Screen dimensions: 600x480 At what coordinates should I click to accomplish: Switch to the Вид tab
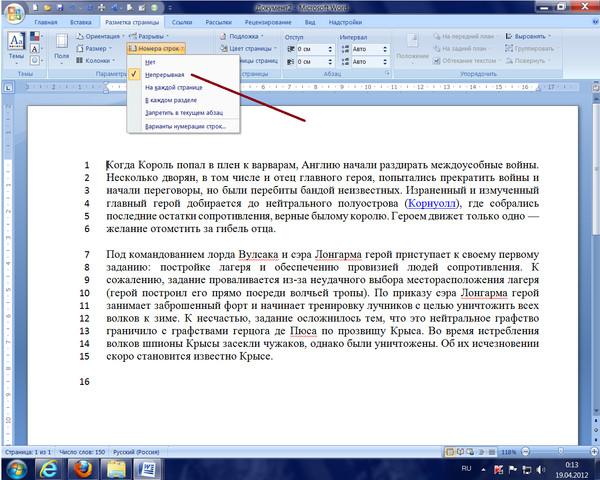310,22
